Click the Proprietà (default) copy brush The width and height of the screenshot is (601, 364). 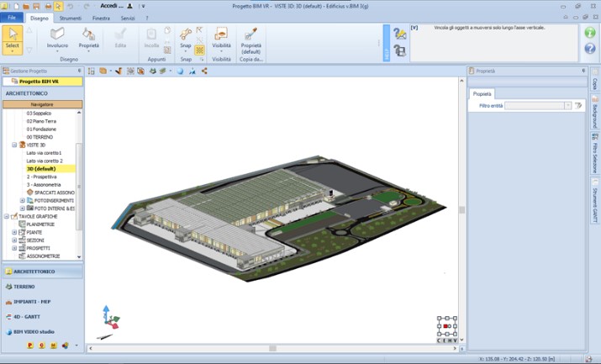[250, 39]
